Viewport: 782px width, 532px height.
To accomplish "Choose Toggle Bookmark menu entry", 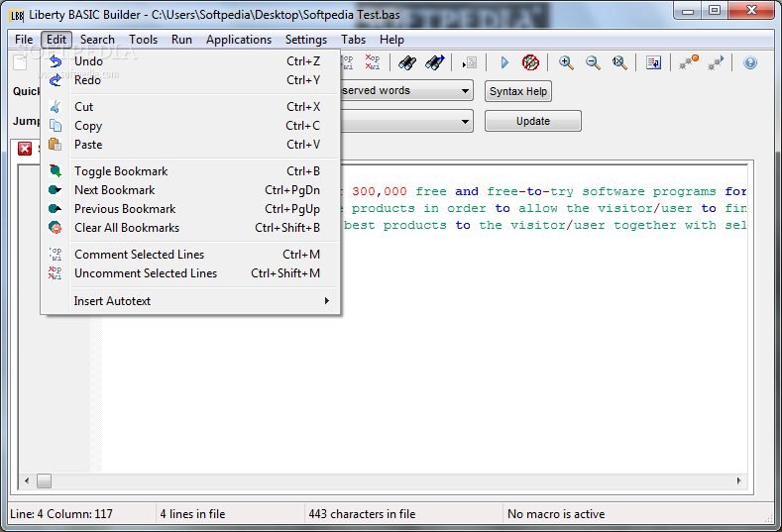I will 190,171.
